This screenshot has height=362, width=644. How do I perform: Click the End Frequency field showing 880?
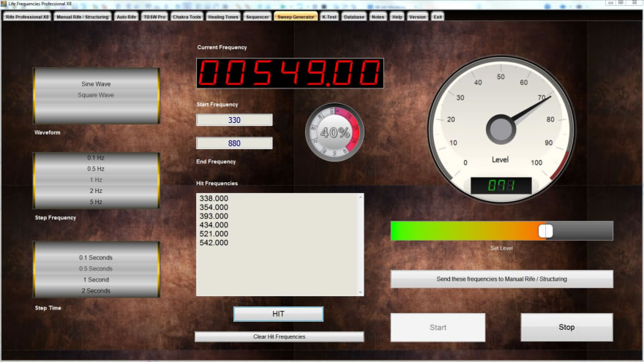(x=234, y=143)
